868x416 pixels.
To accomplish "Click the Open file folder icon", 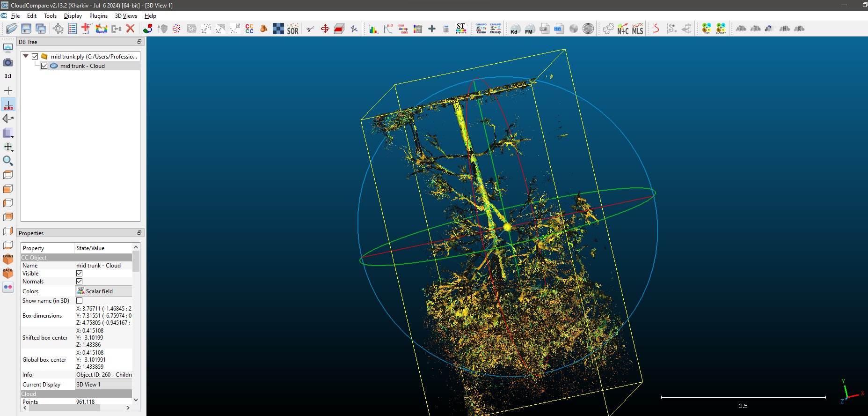I will (12, 29).
